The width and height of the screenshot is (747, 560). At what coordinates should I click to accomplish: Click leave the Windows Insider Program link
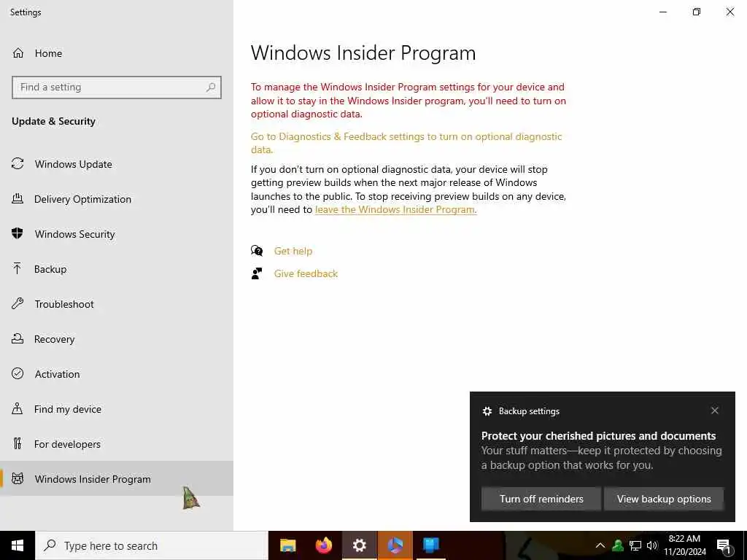click(396, 209)
